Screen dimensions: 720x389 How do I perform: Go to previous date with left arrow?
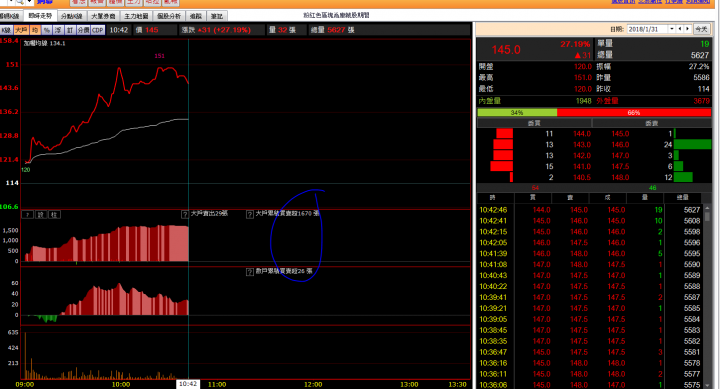pyautogui.click(x=680, y=29)
